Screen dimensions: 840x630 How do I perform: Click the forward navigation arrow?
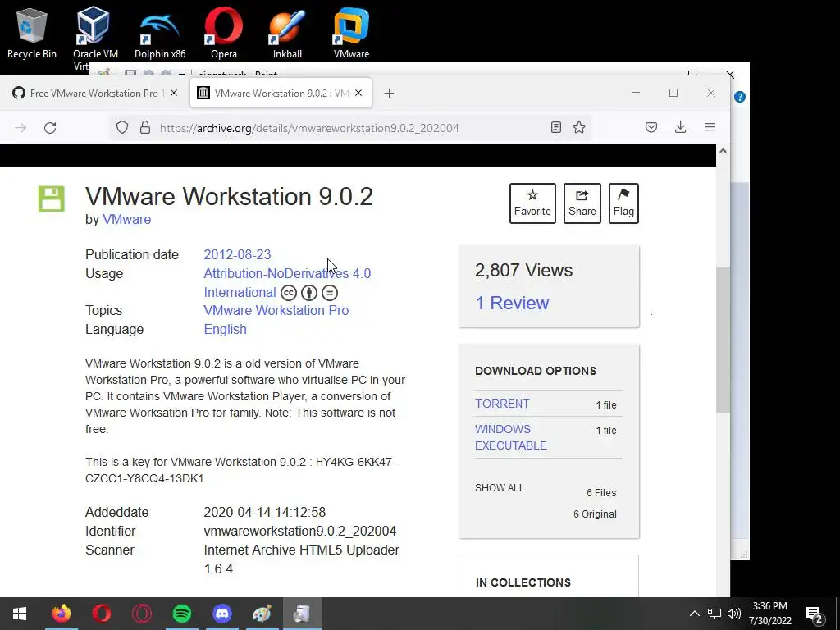point(21,127)
